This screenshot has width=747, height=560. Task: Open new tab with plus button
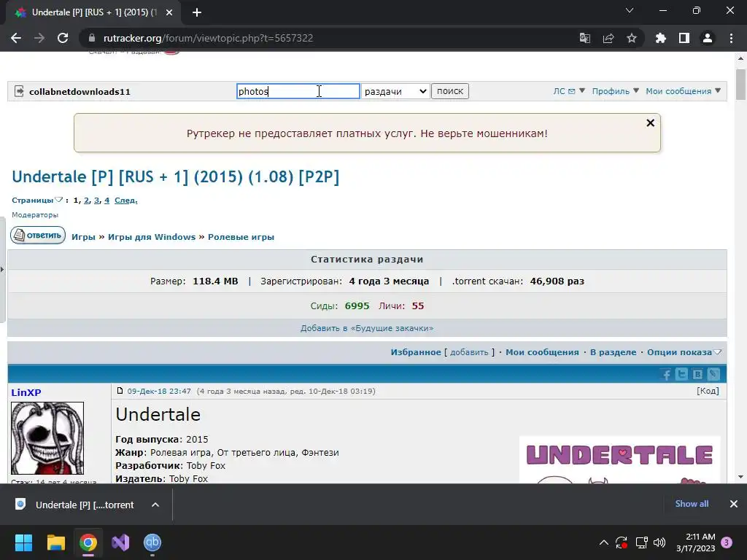coord(197,12)
